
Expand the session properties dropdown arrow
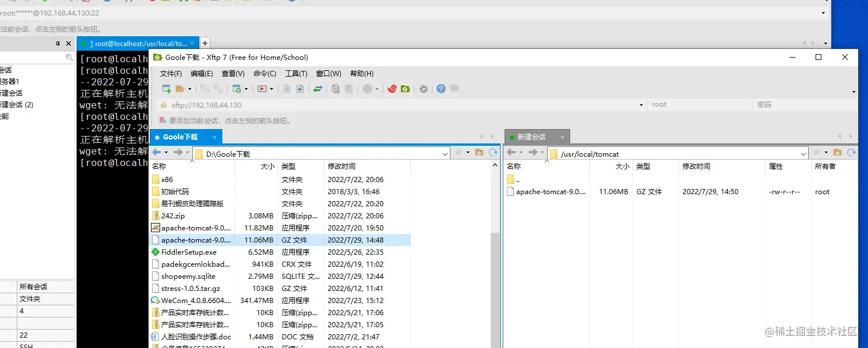(246, 89)
